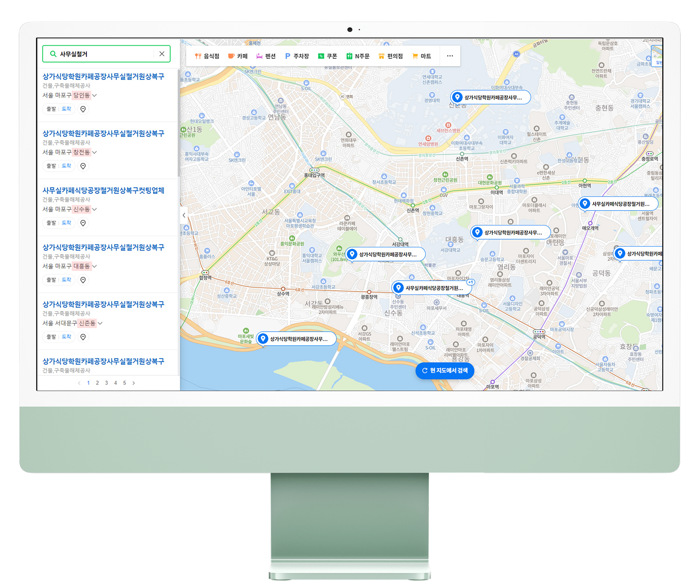This screenshot has height=588, width=700.
Task: Click the results list scrollbar
Action: (x=179, y=123)
